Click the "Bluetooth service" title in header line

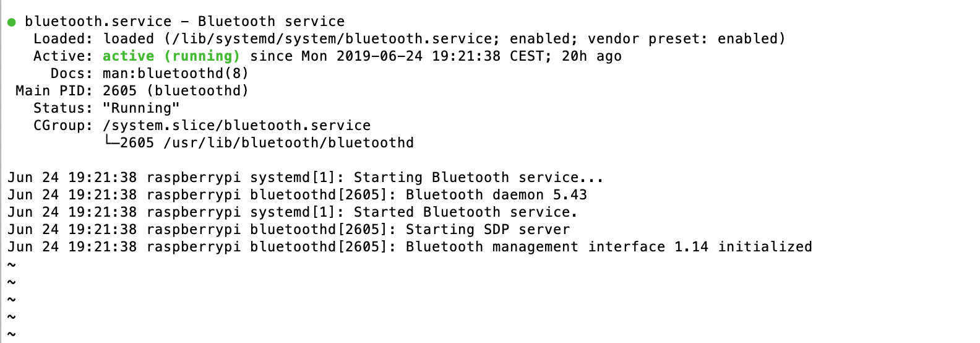pyautogui.click(x=271, y=22)
